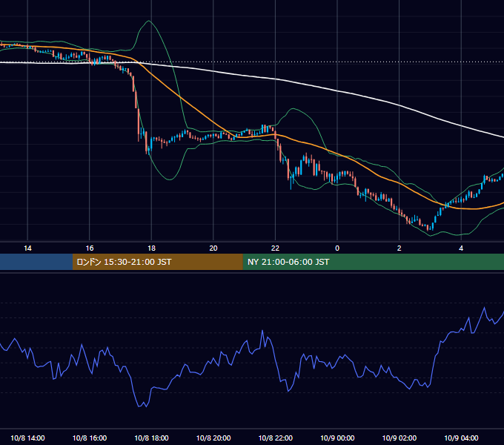Click the 22 hour label on price chart
This screenshot has width=504, height=445.
(275, 248)
